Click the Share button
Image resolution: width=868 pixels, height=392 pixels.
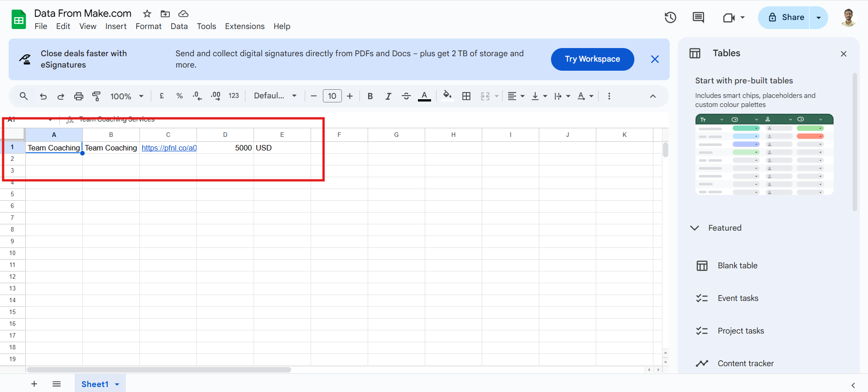(784, 18)
